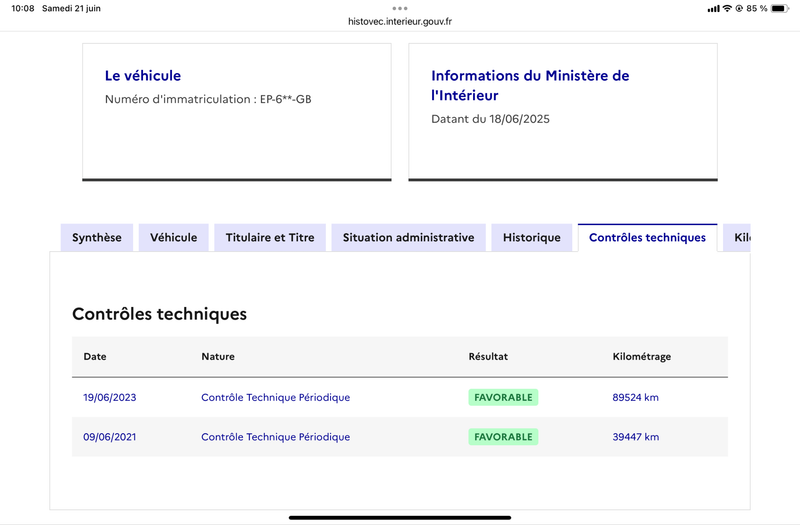Click the immatriculation number EP-6**-GB
The width and height of the screenshot is (800, 525).
(286, 99)
